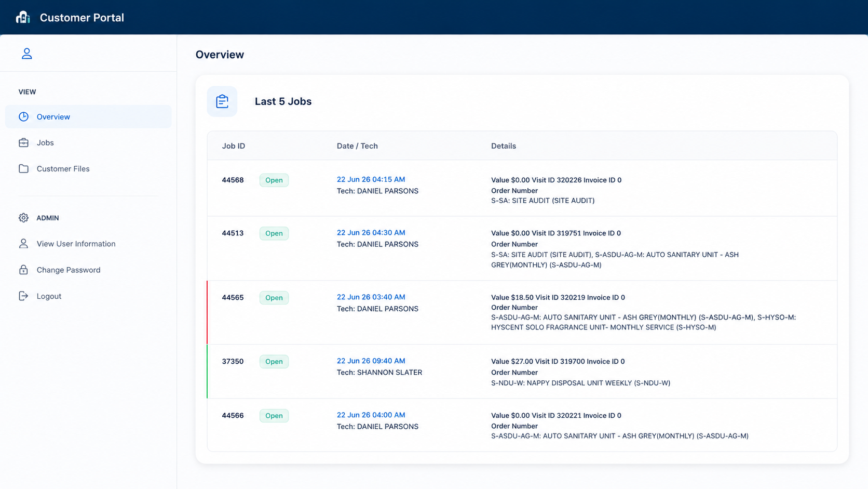Image resolution: width=868 pixels, height=489 pixels.
Task: Click the Open badge for job 44513
Action: pos(274,233)
